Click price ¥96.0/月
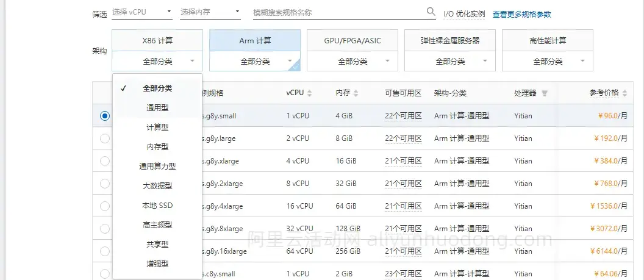 613,116
